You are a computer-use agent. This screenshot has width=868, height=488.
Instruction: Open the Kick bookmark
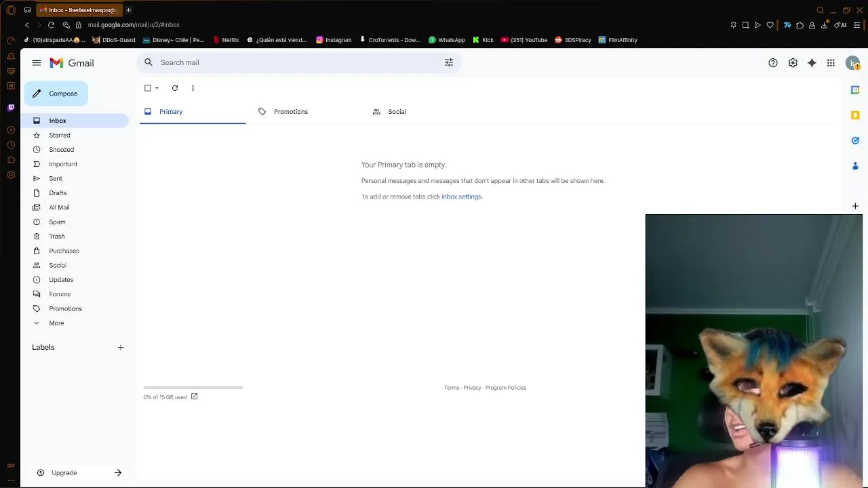point(483,40)
